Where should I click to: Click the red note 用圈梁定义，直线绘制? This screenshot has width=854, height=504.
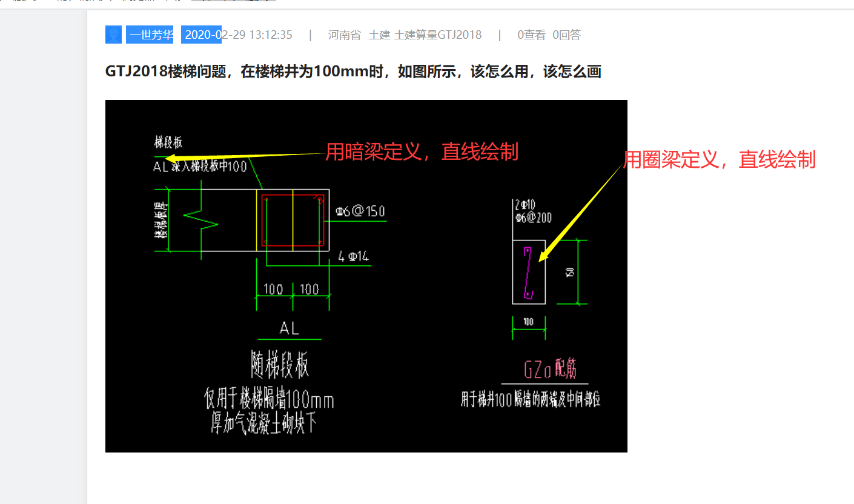click(720, 160)
